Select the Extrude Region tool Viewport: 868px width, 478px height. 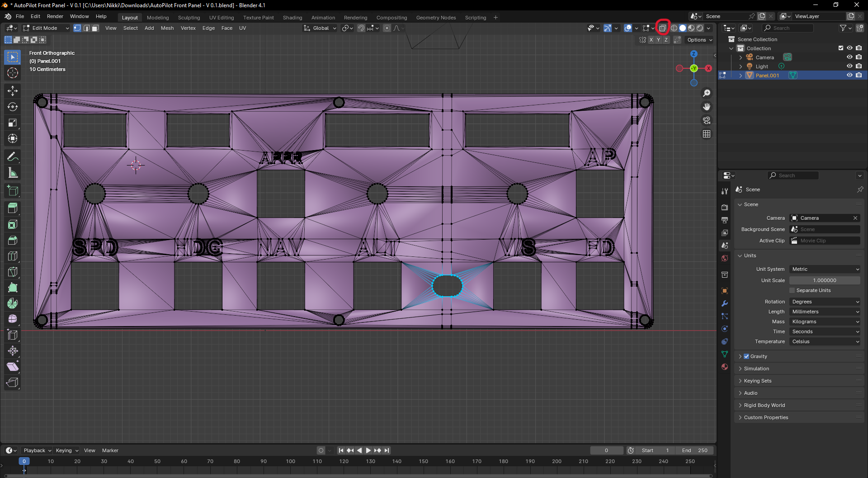13,208
